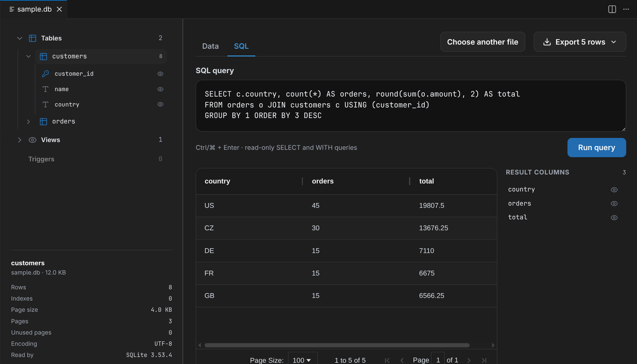Select the FR cell in results
Screen dimensions: 637x364
(249, 273)
